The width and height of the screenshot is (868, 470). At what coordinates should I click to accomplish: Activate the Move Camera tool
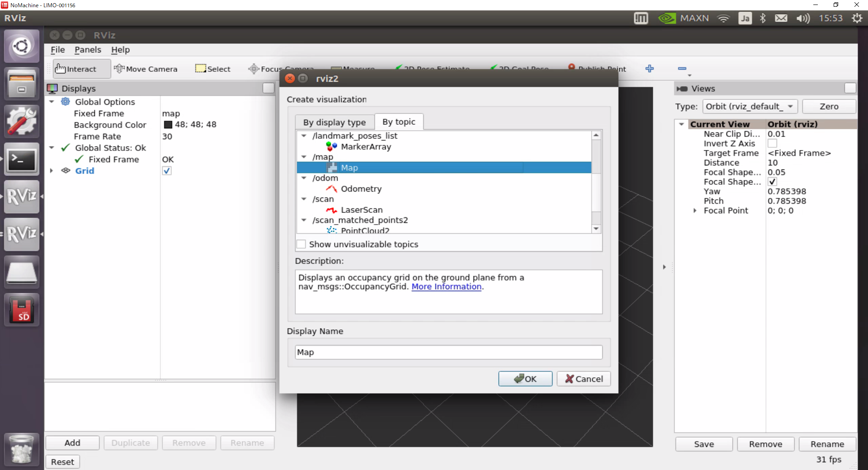146,69
